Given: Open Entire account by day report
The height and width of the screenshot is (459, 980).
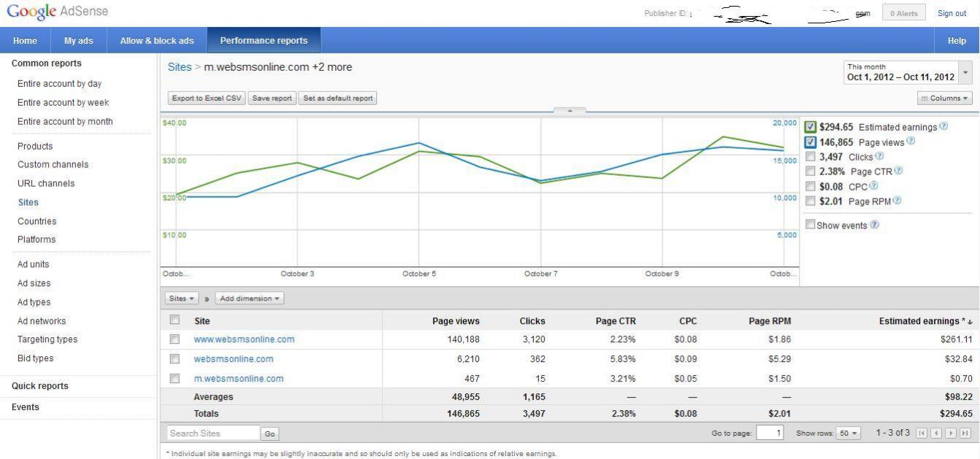Looking at the screenshot, I should pos(60,84).
